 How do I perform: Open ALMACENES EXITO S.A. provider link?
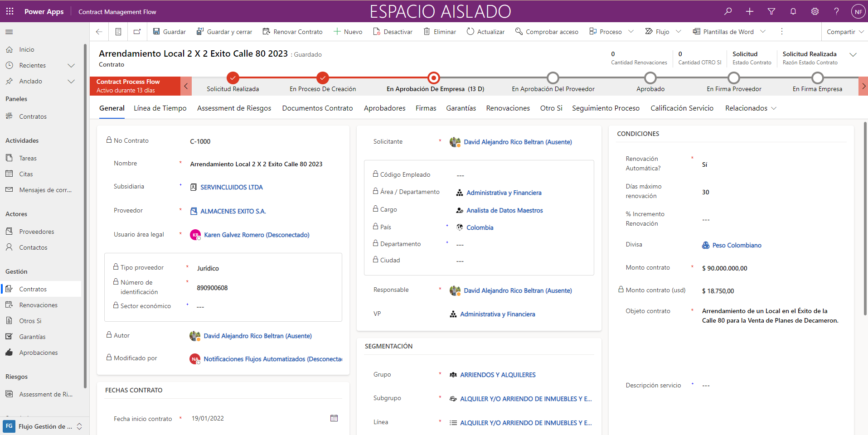coord(233,211)
